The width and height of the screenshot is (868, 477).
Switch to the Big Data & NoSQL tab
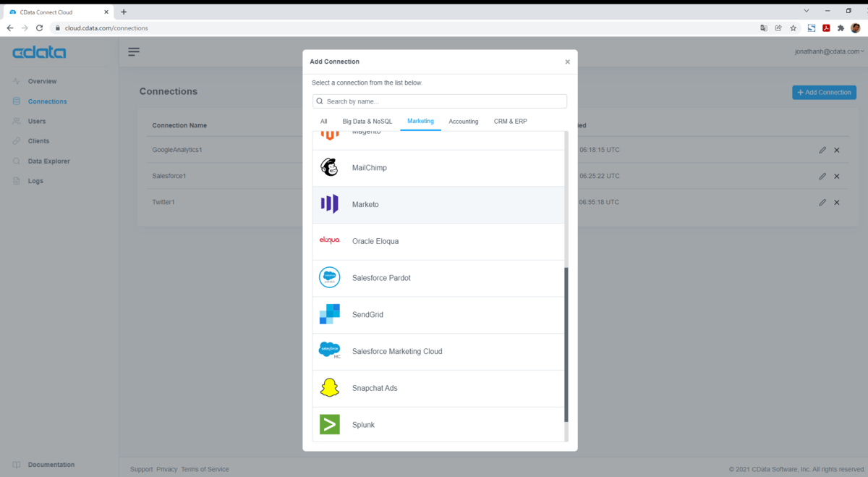pyautogui.click(x=367, y=122)
